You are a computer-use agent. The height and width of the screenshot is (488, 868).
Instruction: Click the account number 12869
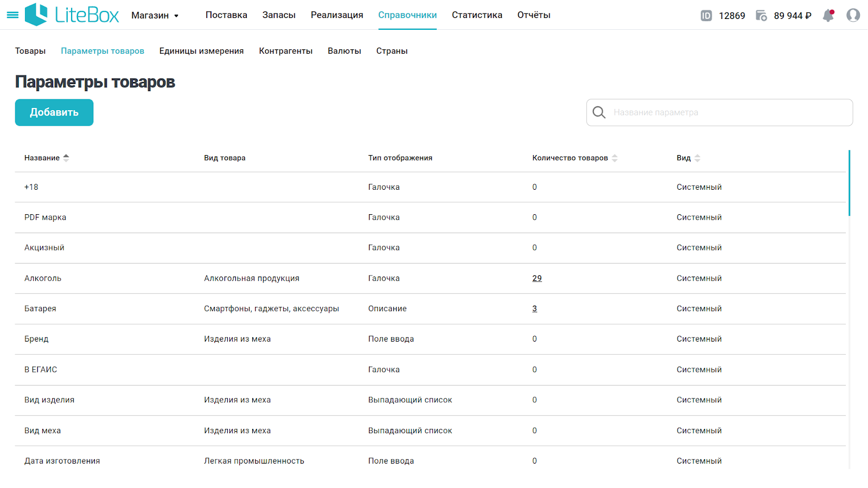[732, 16]
